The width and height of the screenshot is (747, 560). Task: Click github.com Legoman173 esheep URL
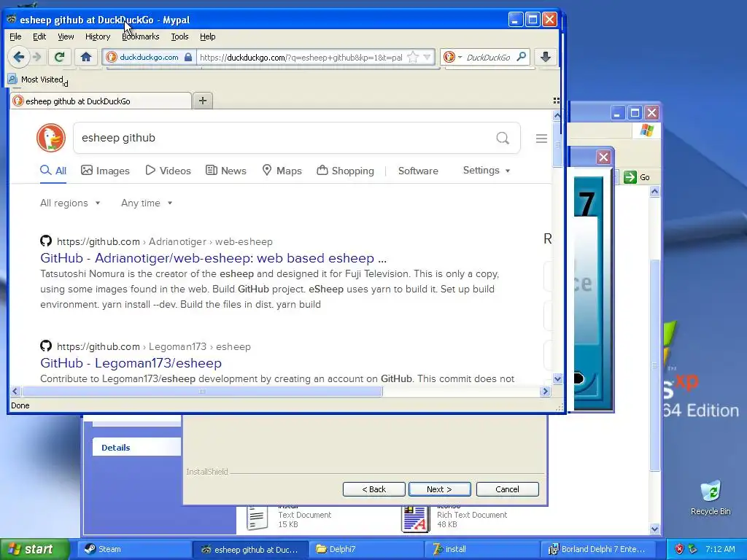153,346
